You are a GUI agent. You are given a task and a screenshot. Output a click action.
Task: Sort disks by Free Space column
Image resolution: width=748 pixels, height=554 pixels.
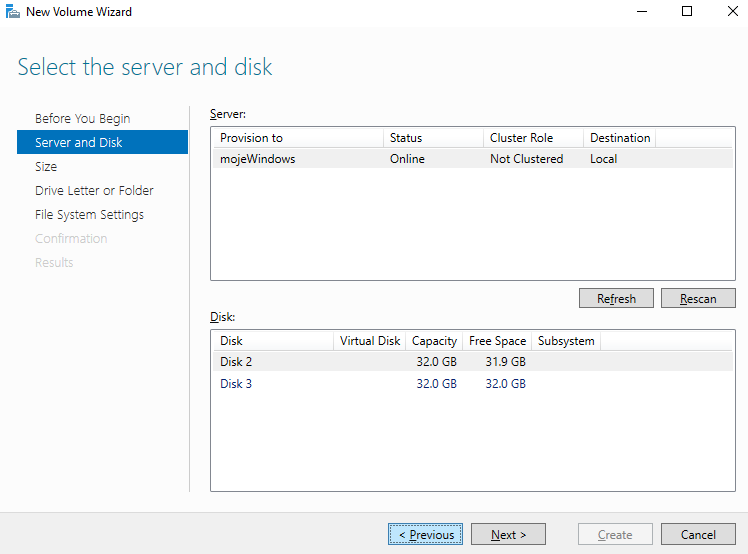click(496, 340)
